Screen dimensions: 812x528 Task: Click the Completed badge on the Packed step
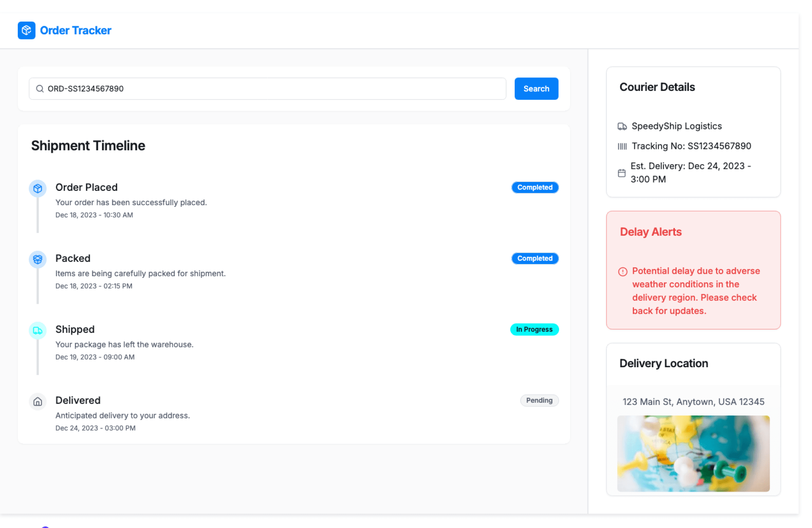point(535,258)
